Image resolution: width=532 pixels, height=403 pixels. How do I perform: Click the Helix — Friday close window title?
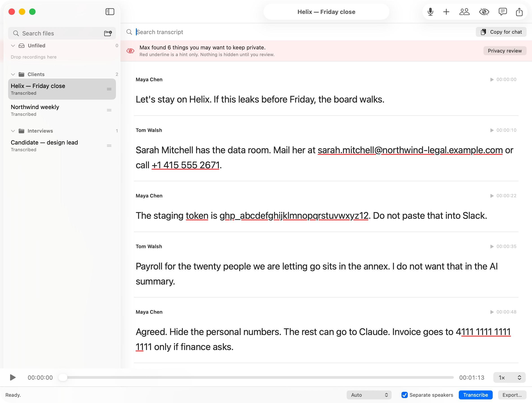click(x=326, y=12)
